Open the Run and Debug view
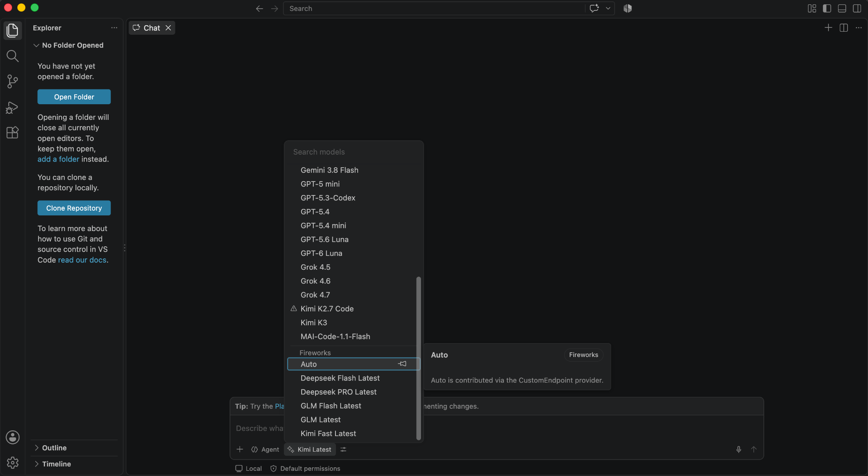Image resolution: width=868 pixels, height=476 pixels. [x=13, y=107]
